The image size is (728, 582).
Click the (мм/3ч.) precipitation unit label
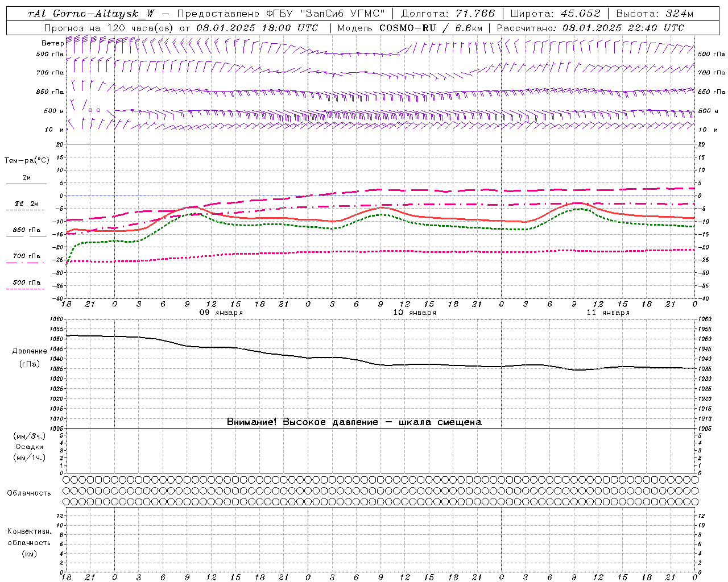(30, 436)
